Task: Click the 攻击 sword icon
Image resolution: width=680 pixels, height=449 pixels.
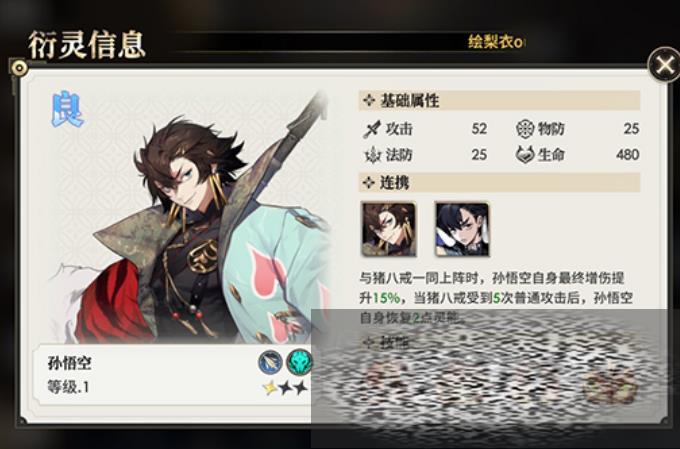Action: pos(372,129)
